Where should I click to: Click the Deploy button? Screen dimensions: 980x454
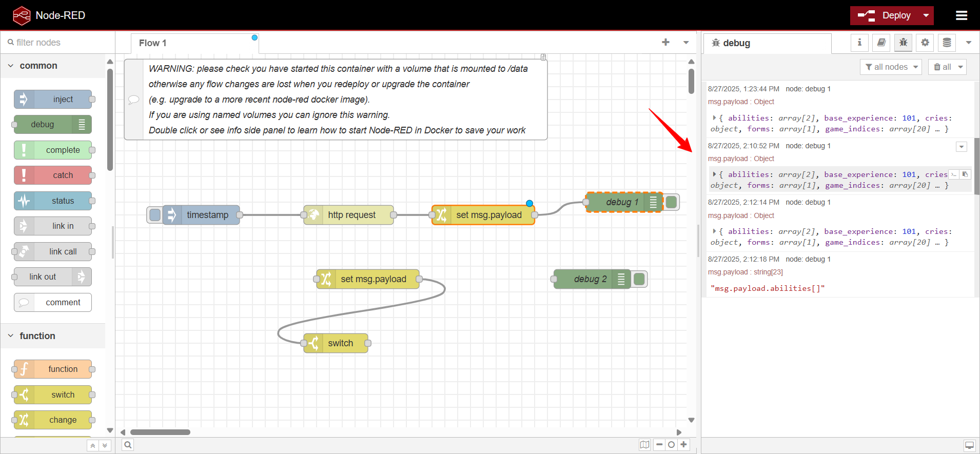click(885, 15)
